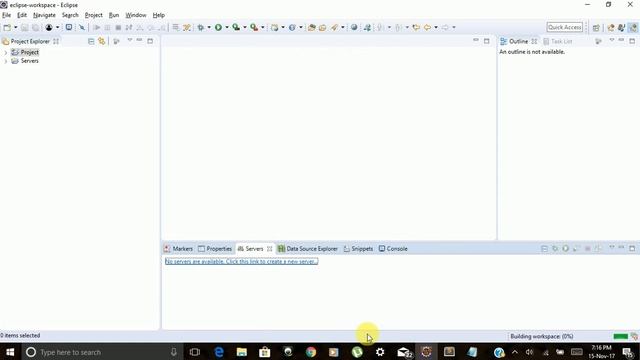Click the Open Type toolbar icon
The image size is (640, 360).
click(x=311, y=27)
